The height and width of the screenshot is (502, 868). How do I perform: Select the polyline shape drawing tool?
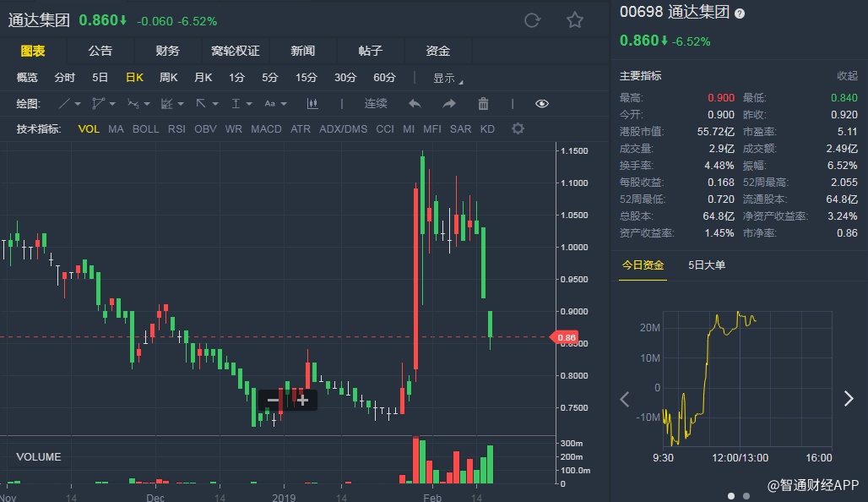98,104
